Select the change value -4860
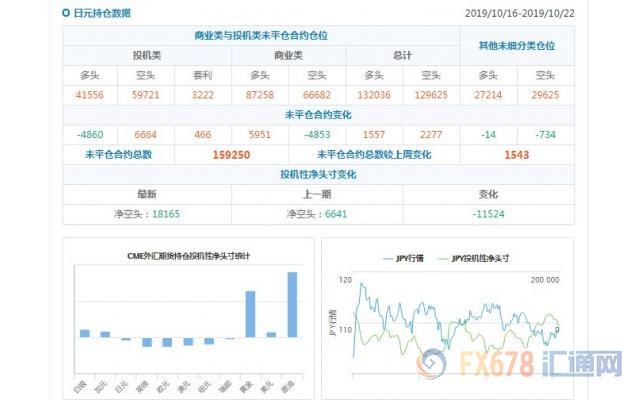This screenshot has width=640, height=400. coord(90,135)
